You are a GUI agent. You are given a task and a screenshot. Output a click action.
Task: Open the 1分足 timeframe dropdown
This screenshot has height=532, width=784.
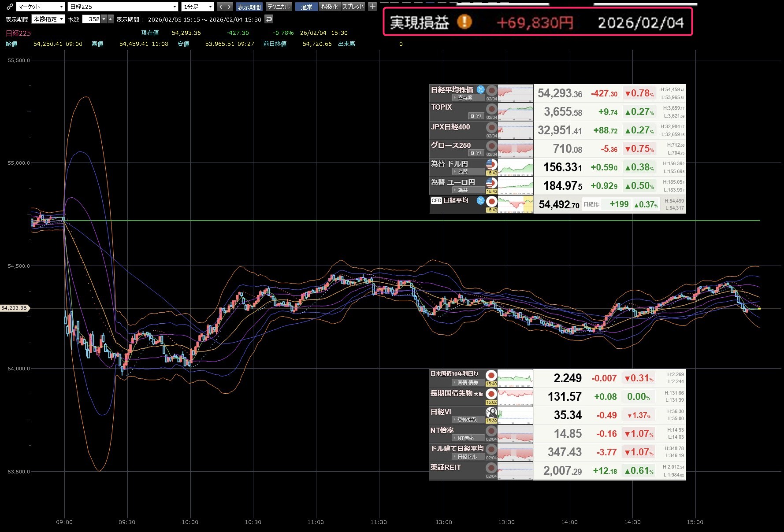(x=197, y=7)
